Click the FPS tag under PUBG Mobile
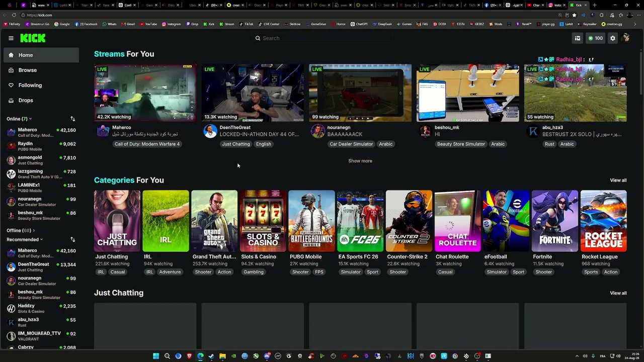The width and height of the screenshot is (644, 362). 319,272
